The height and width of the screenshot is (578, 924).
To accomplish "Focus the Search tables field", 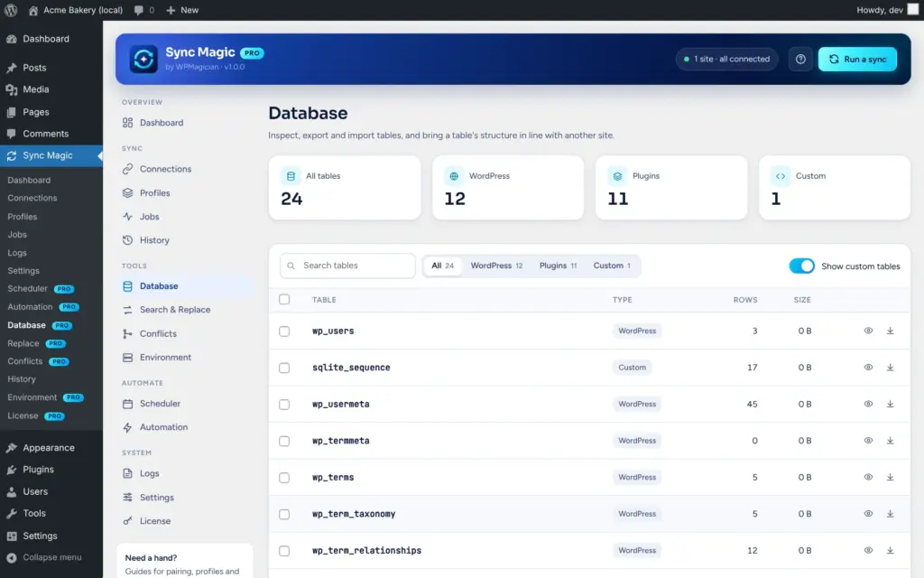I will (347, 266).
